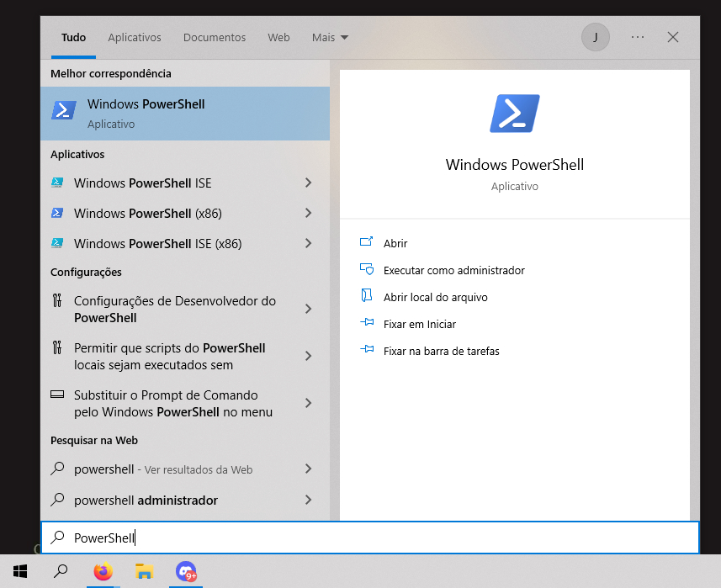Open Discord from the taskbar
The height and width of the screenshot is (588, 721).
click(186, 571)
